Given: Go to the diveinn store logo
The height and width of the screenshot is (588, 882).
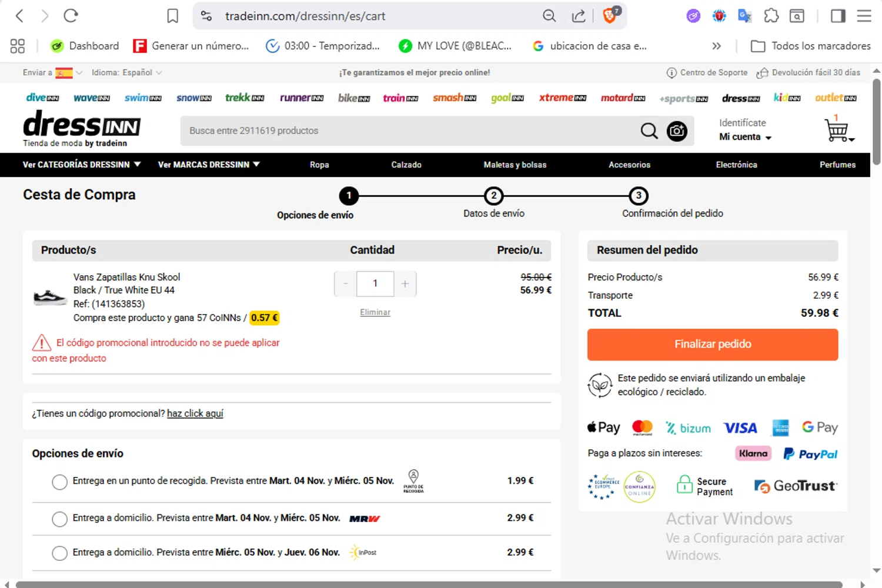Looking at the screenshot, I should [42, 98].
